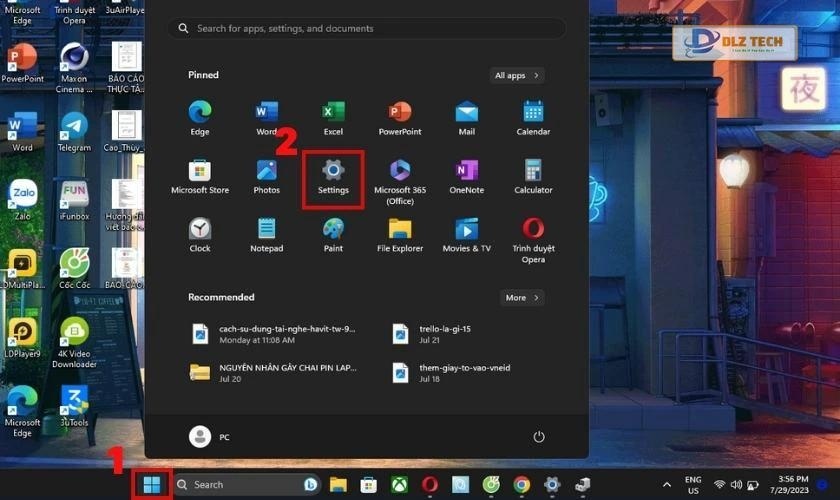The width and height of the screenshot is (840, 500).
Task: Open cach-su-dung-tai-nghe-havit-tw-9... recommended file
Action: (x=273, y=334)
